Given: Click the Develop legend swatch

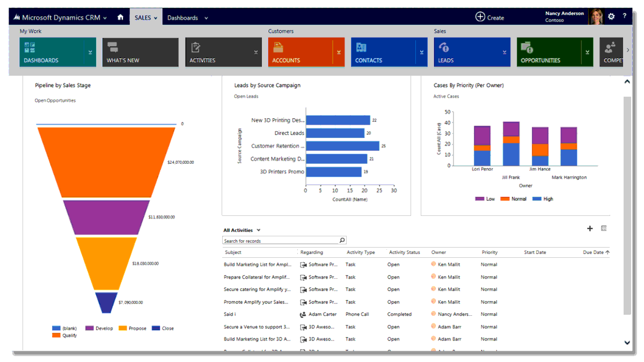Looking at the screenshot, I should click(89, 328).
